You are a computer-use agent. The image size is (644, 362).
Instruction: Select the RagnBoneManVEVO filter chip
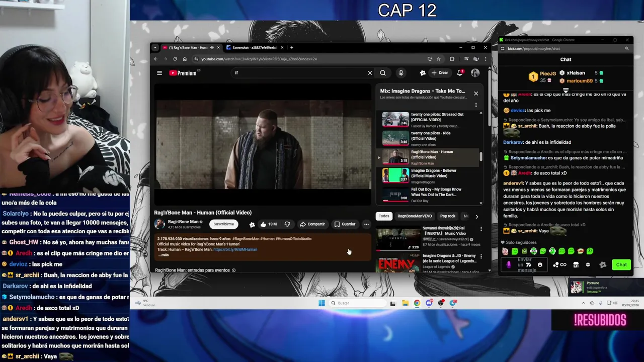pyautogui.click(x=415, y=216)
